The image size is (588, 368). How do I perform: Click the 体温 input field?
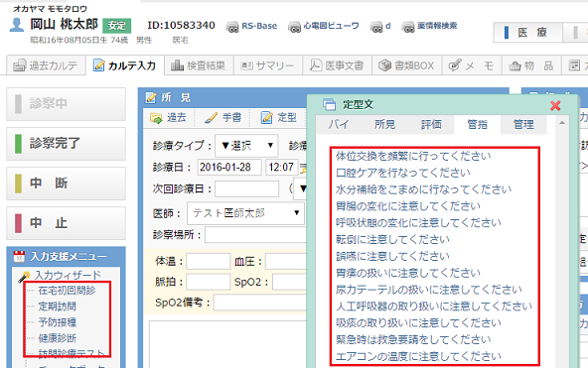coord(209,261)
